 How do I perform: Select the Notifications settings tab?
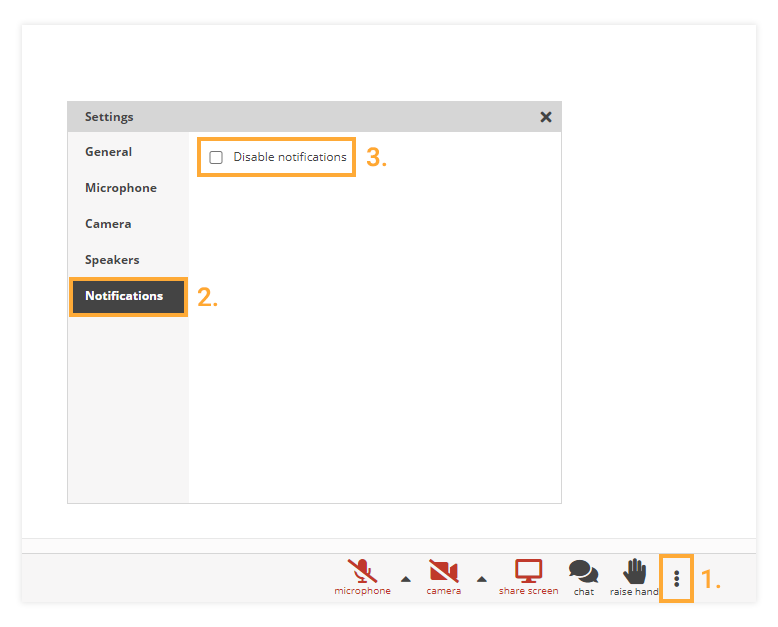coord(128,296)
